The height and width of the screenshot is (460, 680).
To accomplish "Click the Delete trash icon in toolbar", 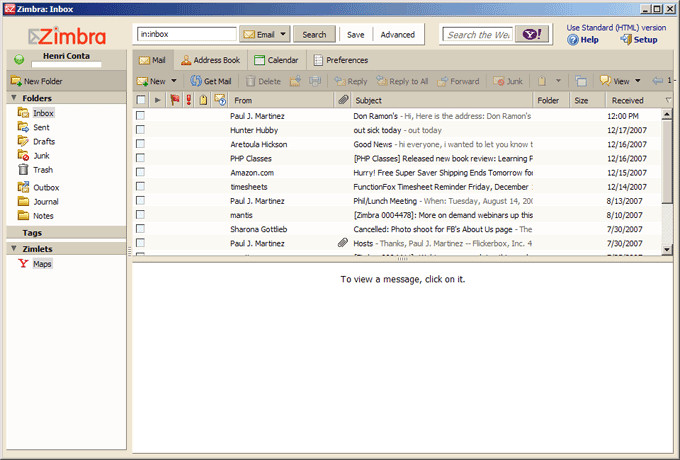I will (250, 81).
